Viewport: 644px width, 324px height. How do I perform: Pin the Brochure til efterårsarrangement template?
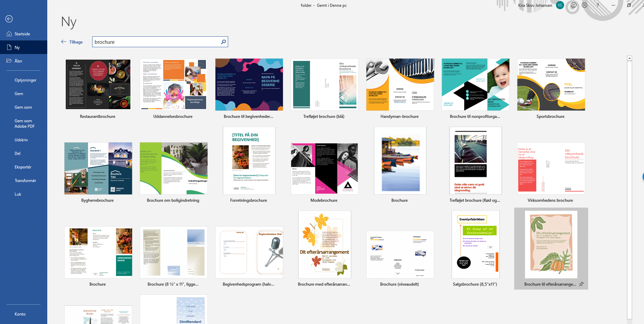[x=581, y=284]
